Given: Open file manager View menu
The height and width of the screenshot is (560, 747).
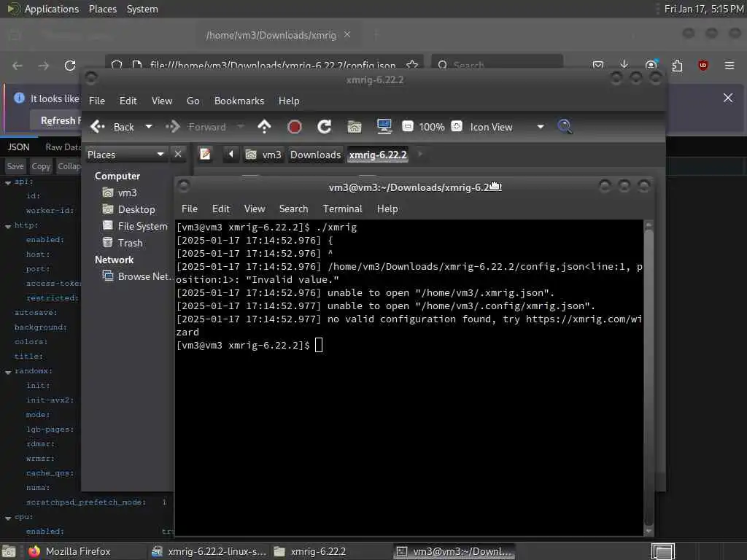Looking at the screenshot, I should [162, 101].
